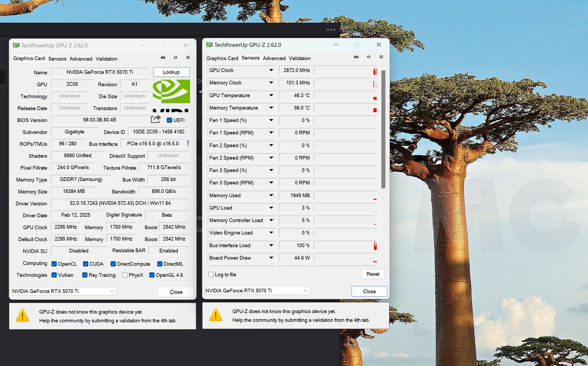
Task: Click the GPU-Z app icon in left window title bar
Action: pos(16,45)
